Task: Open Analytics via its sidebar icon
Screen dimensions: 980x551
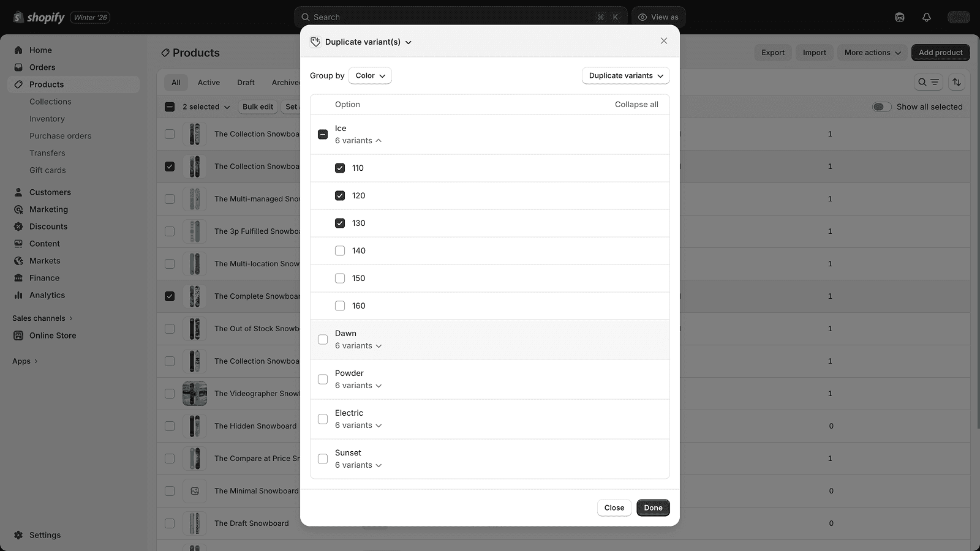Action: (x=18, y=295)
